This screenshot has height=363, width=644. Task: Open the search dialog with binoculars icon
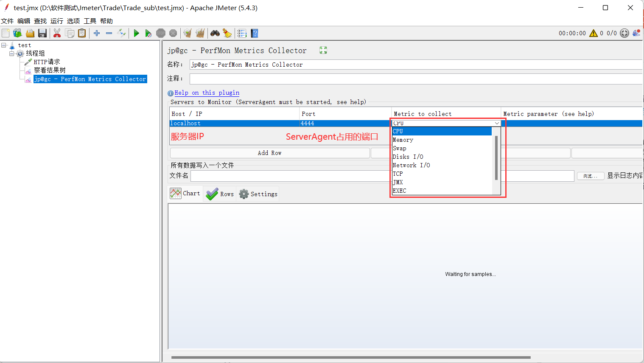pyautogui.click(x=215, y=33)
